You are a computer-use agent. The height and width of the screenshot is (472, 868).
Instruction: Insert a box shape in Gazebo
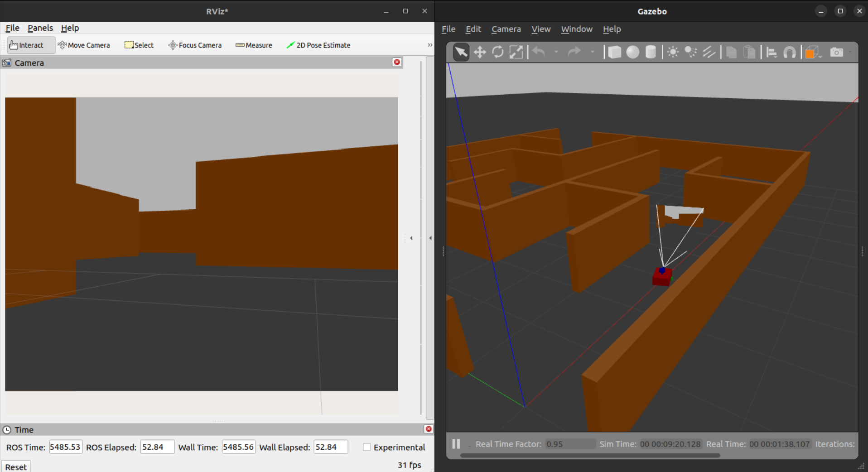(x=614, y=52)
